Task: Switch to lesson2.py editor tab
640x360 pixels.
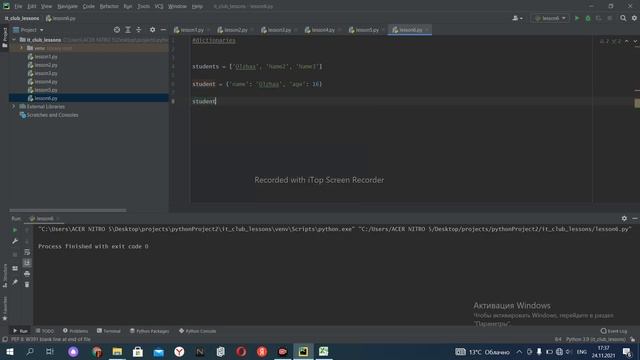Action: [x=236, y=30]
